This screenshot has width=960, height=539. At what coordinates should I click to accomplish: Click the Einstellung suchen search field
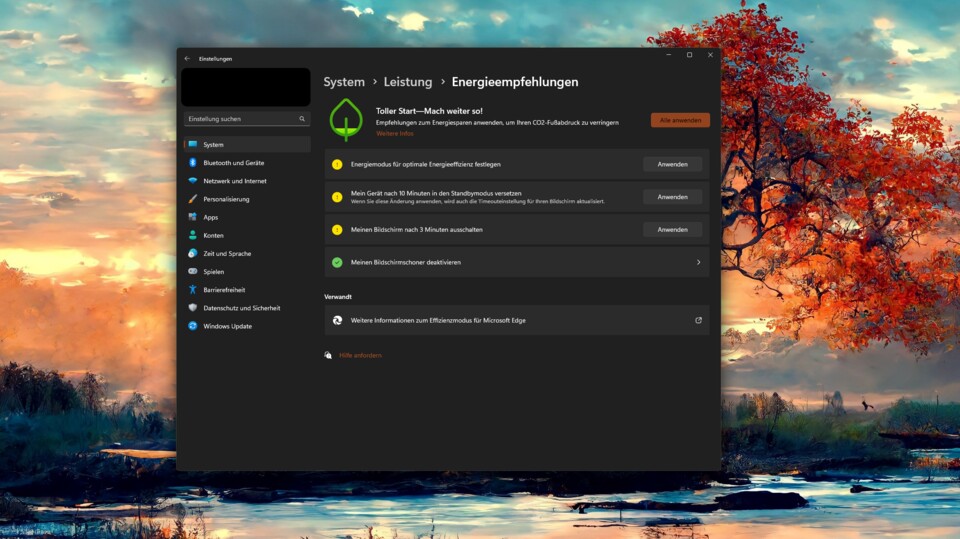[x=240, y=119]
